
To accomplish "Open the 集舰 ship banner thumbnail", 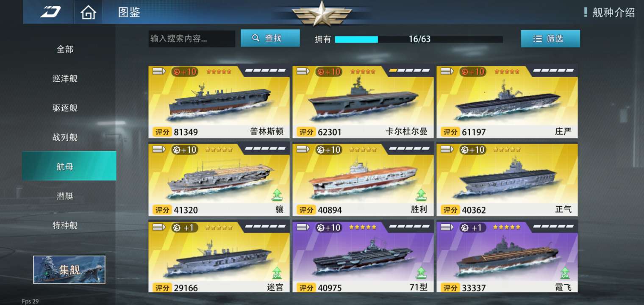I will point(69,269).
